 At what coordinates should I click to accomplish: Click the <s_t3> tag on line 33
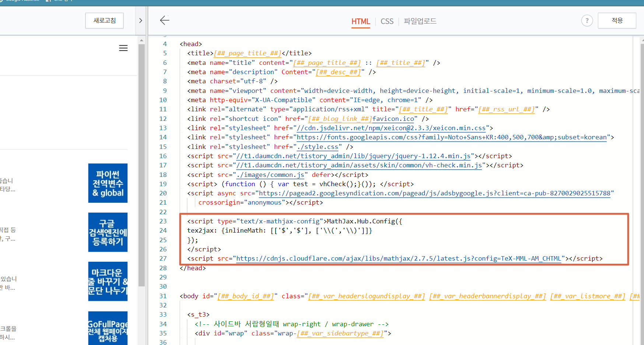coord(198,314)
